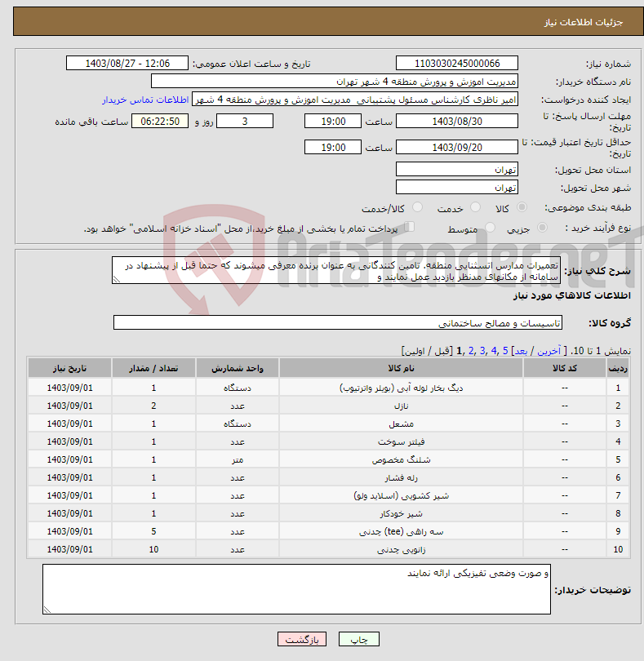This screenshot has height=661, width=644.
Task: Click the delivery city field تهران
Action: tap(457, 187)
